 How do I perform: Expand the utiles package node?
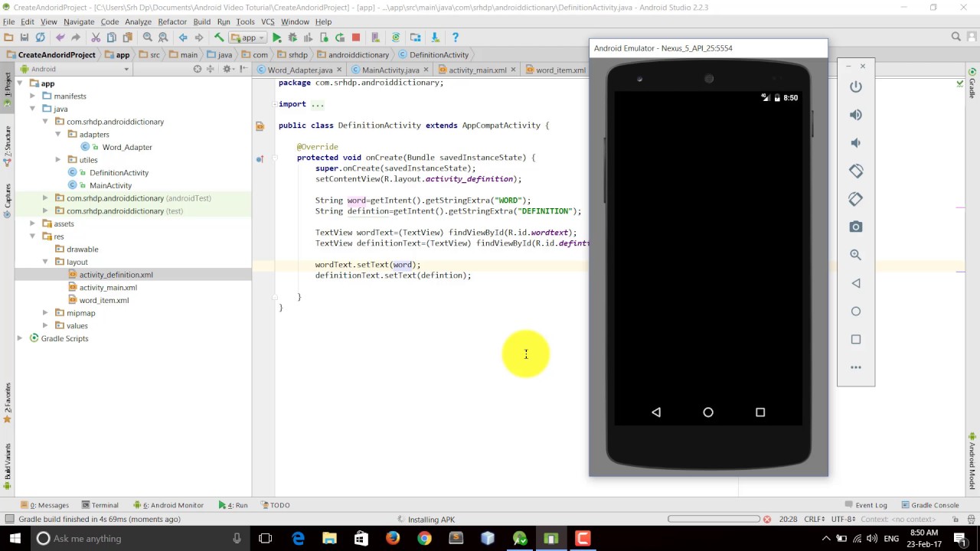pos(58,160)
